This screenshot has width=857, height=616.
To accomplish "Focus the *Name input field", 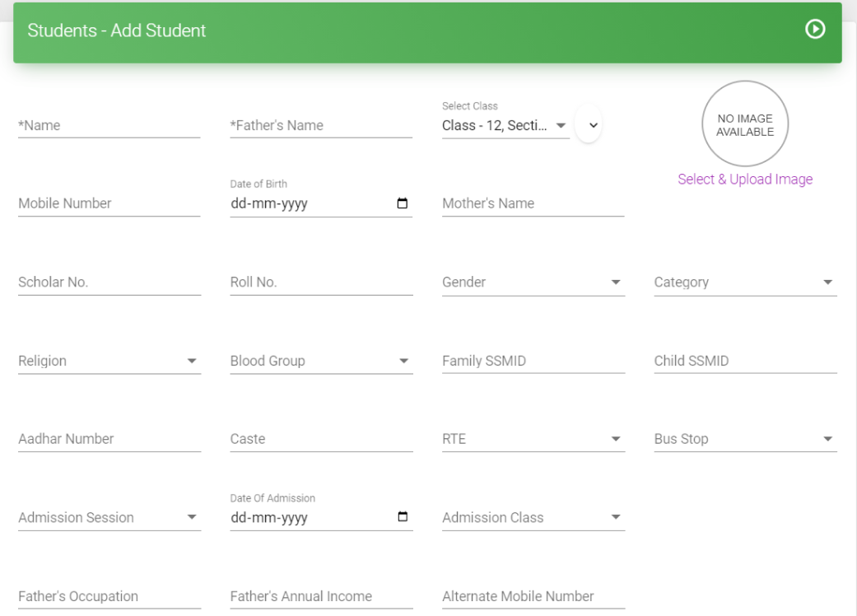I will (x=109, y=125).
